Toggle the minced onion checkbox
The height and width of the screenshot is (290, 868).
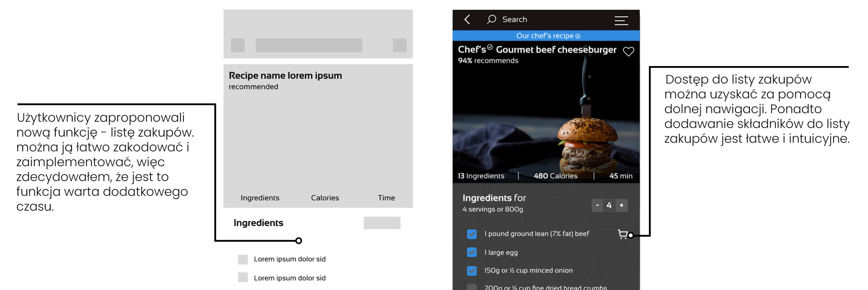pyautogui.click(x=472, y=271)
